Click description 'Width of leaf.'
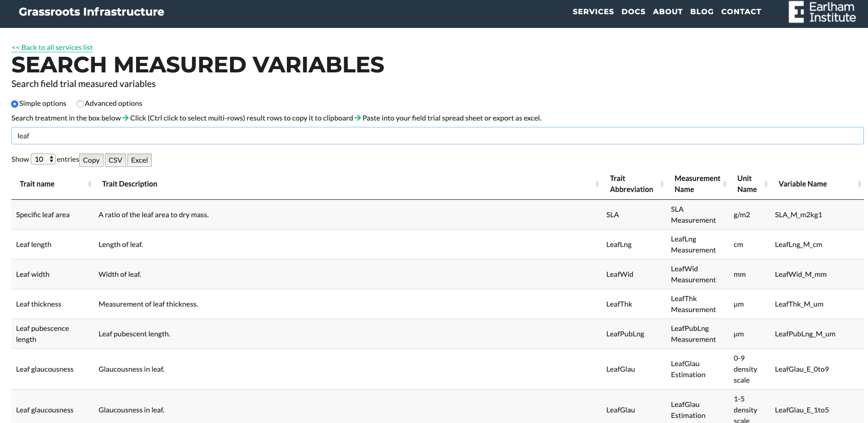The height and width of the screenshot is (423, 868). [120, 274]
